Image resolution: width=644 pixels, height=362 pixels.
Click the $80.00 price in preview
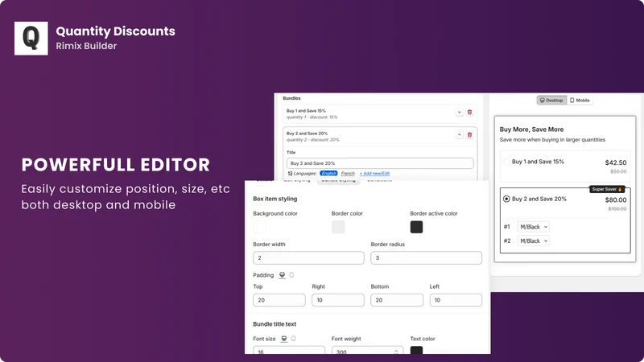[616, 200]
